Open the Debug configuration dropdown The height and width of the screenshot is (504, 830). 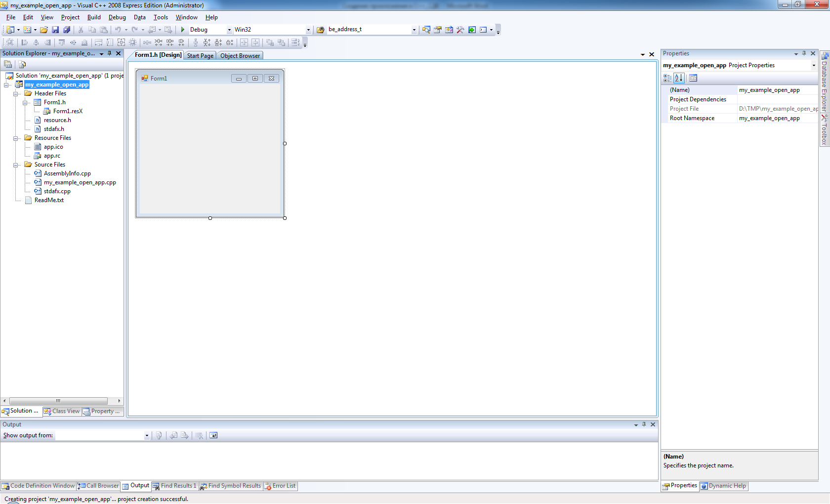coord(229,30)
